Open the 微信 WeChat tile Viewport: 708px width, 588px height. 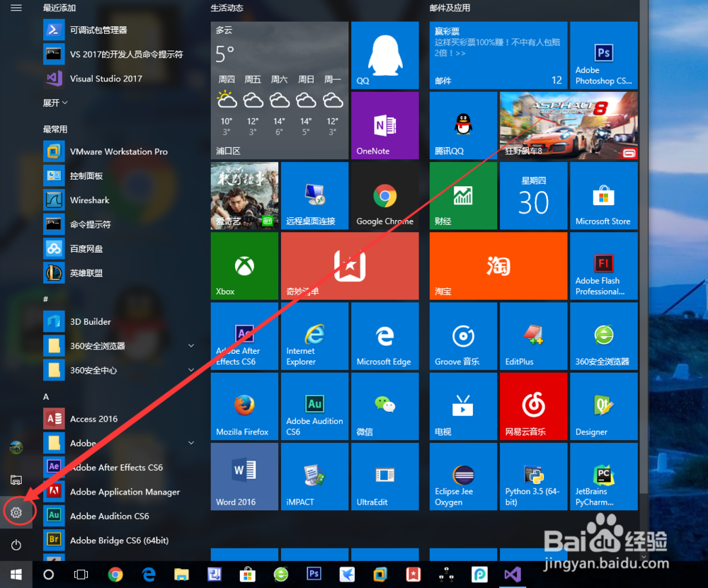pyautogui.click(x=384, y=406)
